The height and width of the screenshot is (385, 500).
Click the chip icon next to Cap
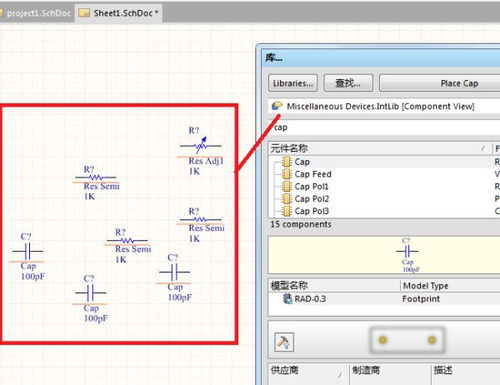[x=286, y=162]
